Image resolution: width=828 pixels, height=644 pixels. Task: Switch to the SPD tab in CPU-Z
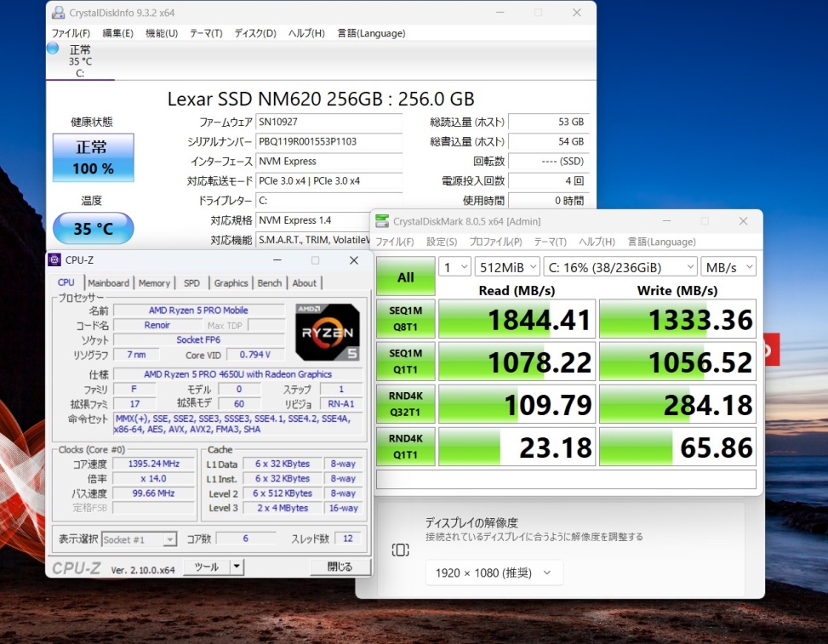click(191, 283)
